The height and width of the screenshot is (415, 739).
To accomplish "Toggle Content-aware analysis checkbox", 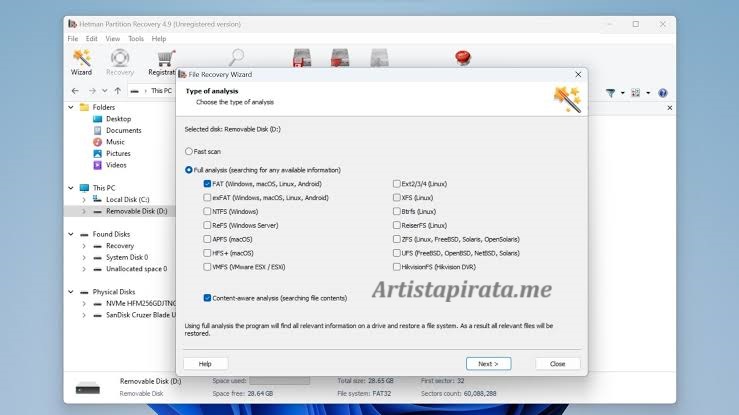I will pyautogui.click(x=207, y=298).
